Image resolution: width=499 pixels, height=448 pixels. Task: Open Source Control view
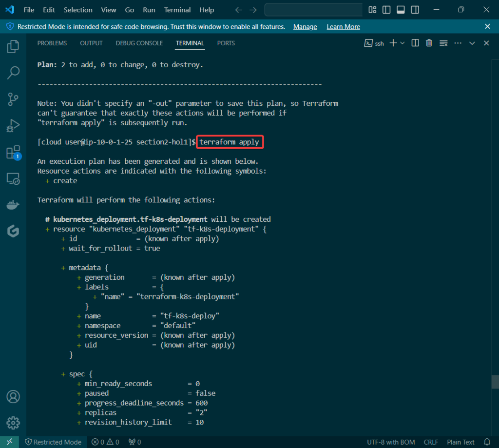13,99
